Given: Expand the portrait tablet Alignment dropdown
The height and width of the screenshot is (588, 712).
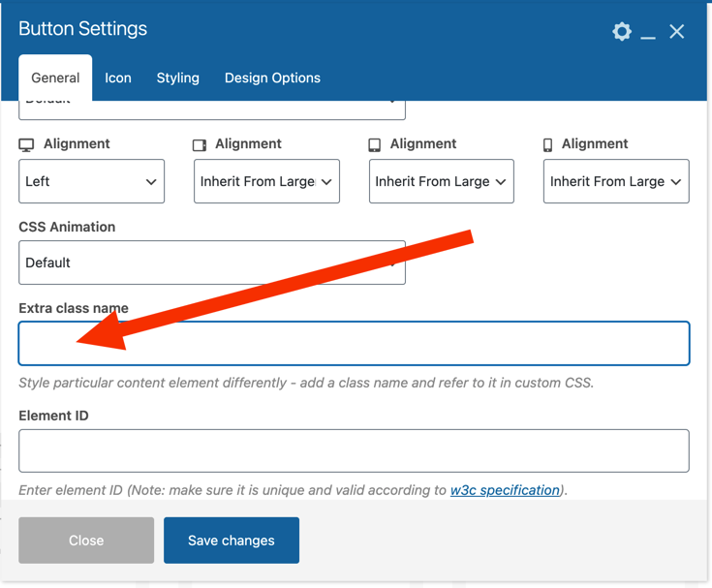Looking at the screenshot, I should tap(442, 181).
